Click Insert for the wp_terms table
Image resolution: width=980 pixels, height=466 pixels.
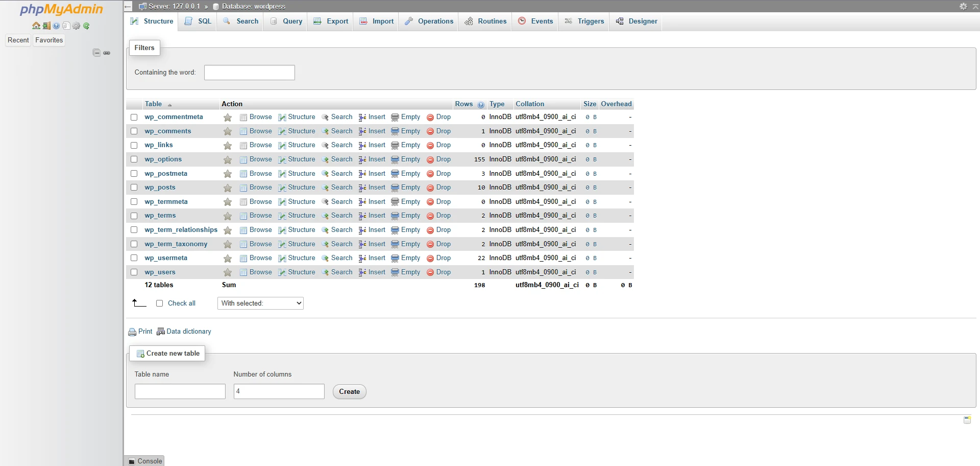pos(372,216)
